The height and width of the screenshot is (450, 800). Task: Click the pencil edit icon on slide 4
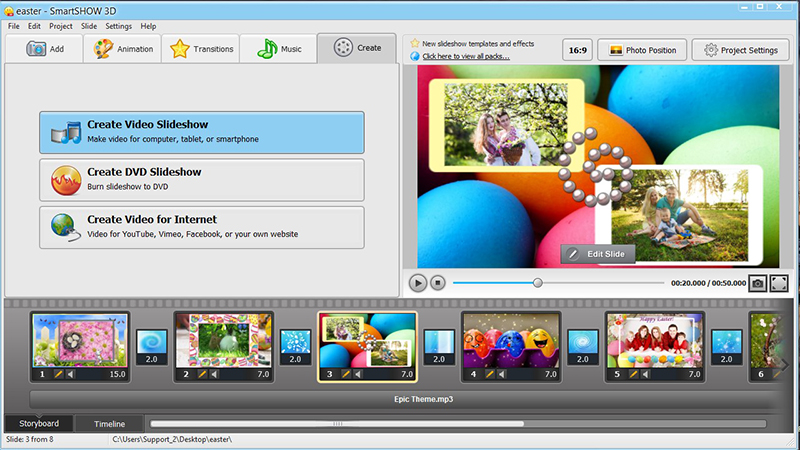(x=490, y=374)
